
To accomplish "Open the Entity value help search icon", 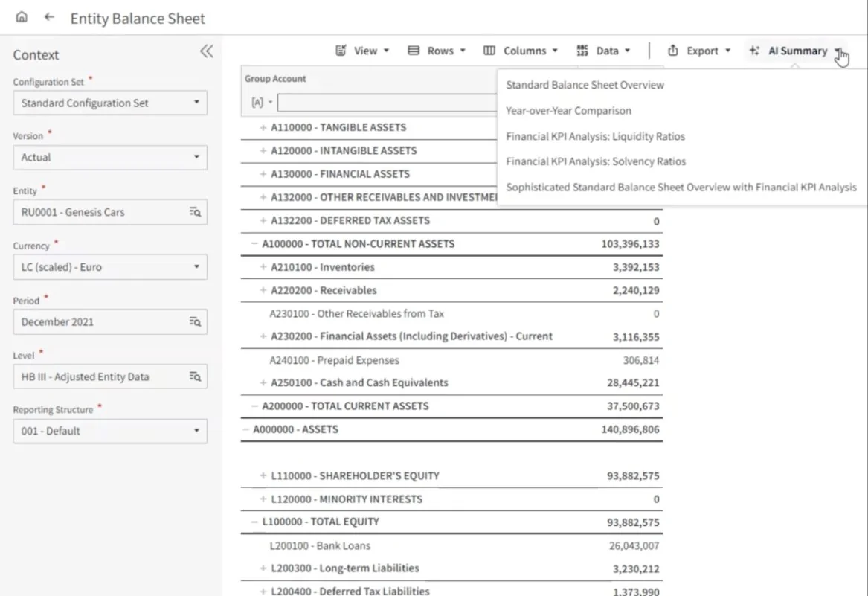I will click(x=196, y=212).
